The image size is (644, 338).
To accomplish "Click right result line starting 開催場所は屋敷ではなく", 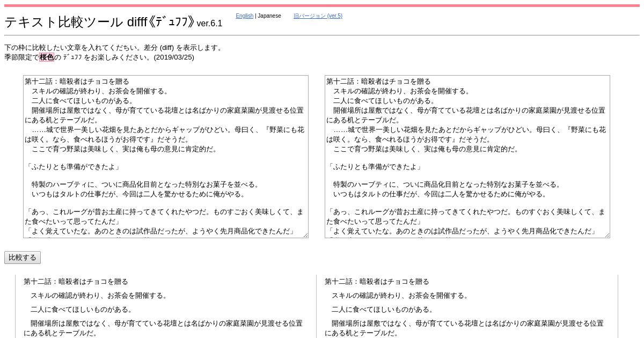I will [464, 328].
